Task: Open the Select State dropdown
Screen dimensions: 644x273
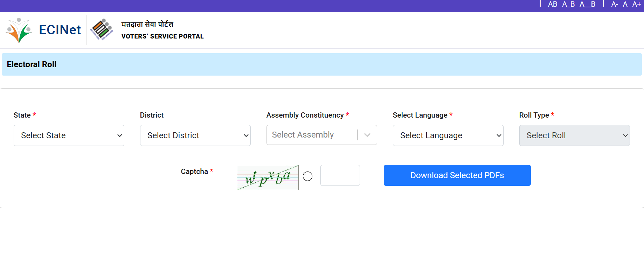Action: [x=69, y=135]
